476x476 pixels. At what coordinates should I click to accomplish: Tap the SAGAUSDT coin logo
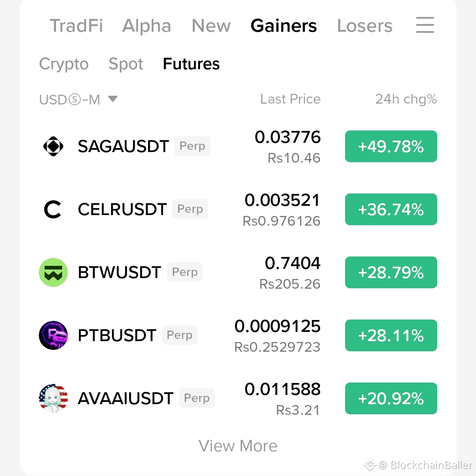[x=53, y=146]
